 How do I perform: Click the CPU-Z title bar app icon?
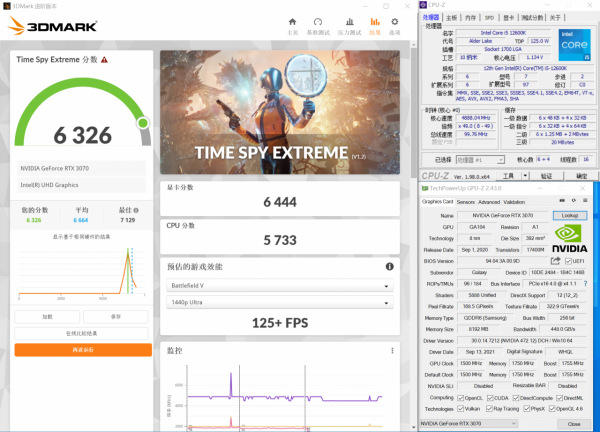point(423,5)
